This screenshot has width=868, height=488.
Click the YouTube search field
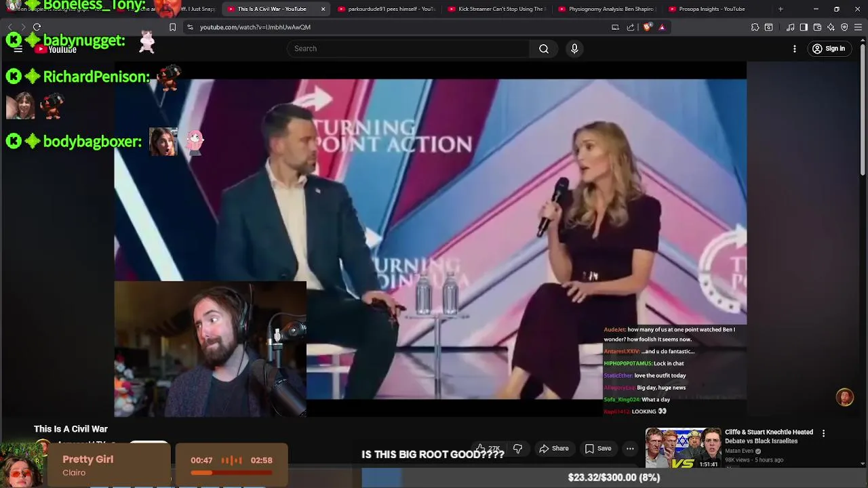[x=409, y=49]
